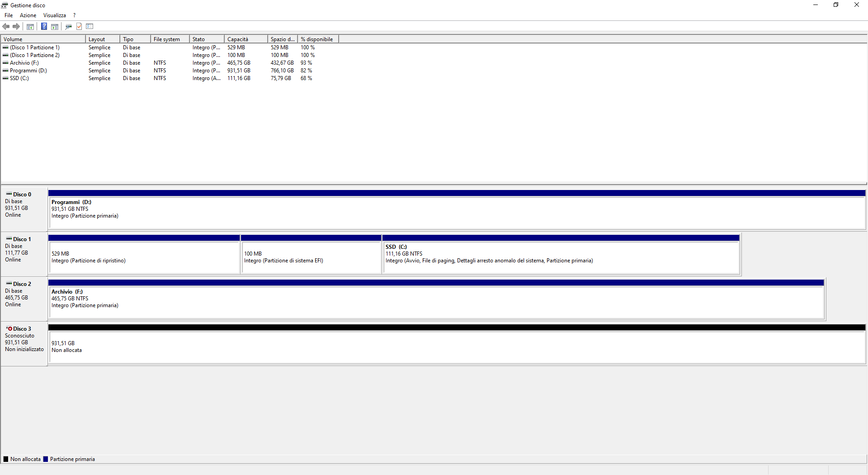Sort by the Tipo column header
868x475 pixels.
click(x=135, y=39)
